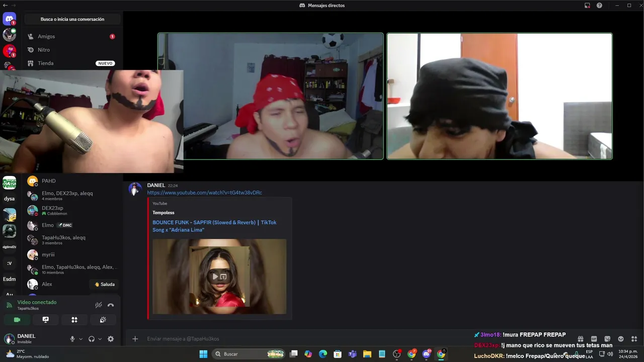The height and width of the screenshot is (362, 644).
Task: Open activities launcher icon in voice panel
Action: (x=74, y=320)
